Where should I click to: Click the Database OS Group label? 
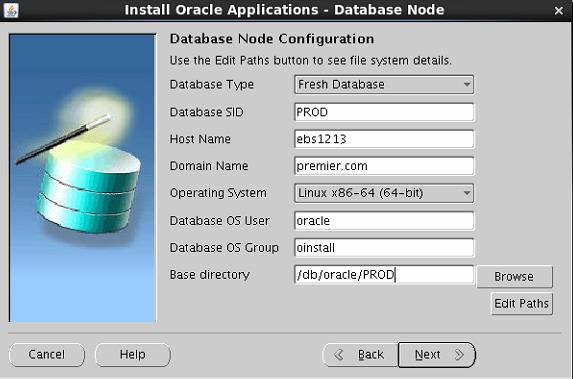pyautogui.click(x=224, y=248)
